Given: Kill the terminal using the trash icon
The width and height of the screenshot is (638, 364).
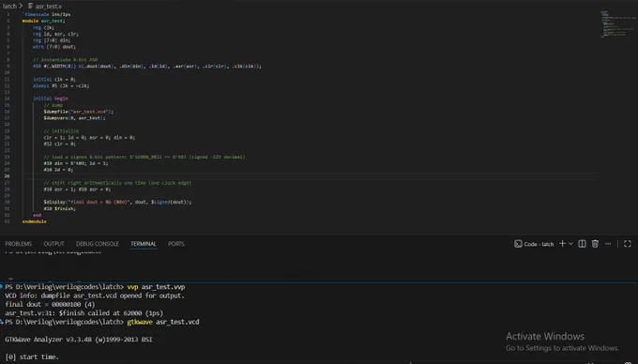Looking at the screenshot, I should coord(595,244).
